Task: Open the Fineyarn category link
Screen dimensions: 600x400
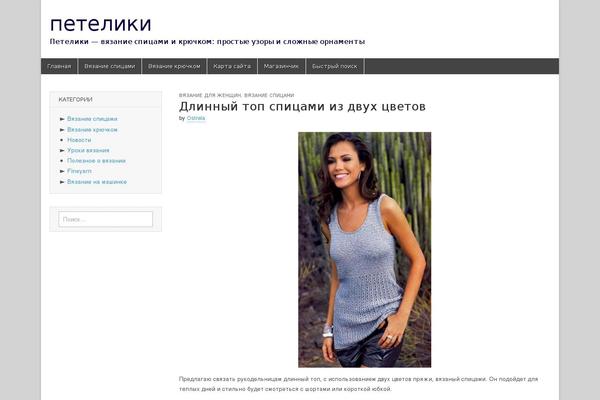Action: click(x=79, y=171)
